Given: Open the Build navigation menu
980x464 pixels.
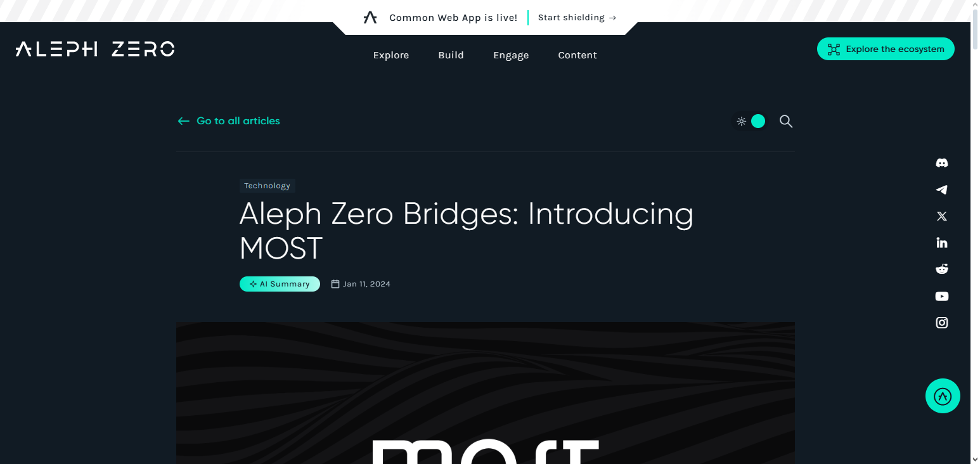Looking at the screenshot, I should coord(451,55).
